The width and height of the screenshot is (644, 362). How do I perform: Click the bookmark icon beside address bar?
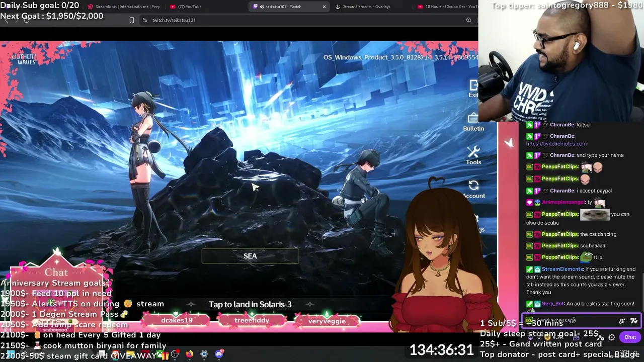coord(132,20)
